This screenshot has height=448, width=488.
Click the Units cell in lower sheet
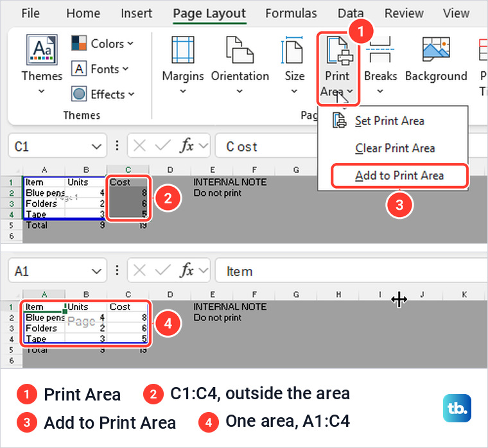tap(86, 307)
